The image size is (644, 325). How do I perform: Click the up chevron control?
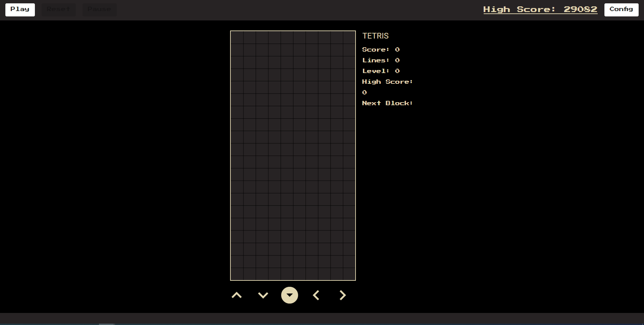237,295
